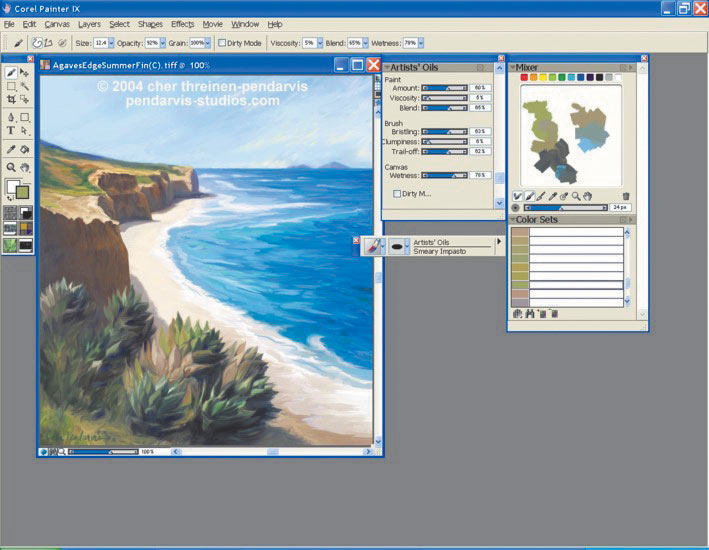Open the Movie menu
Image resolution: width=709 pixels, height=550 pixels.
[x=213, y=24]
